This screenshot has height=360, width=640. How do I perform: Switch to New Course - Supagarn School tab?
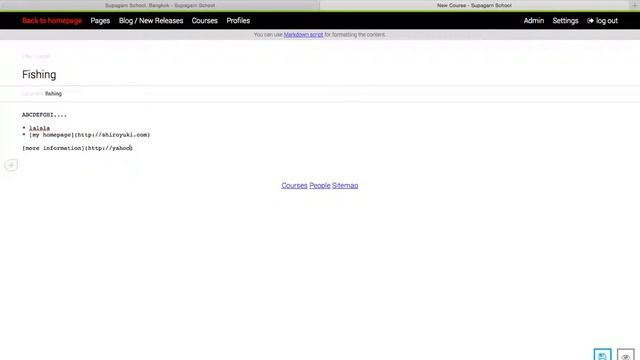474,5
